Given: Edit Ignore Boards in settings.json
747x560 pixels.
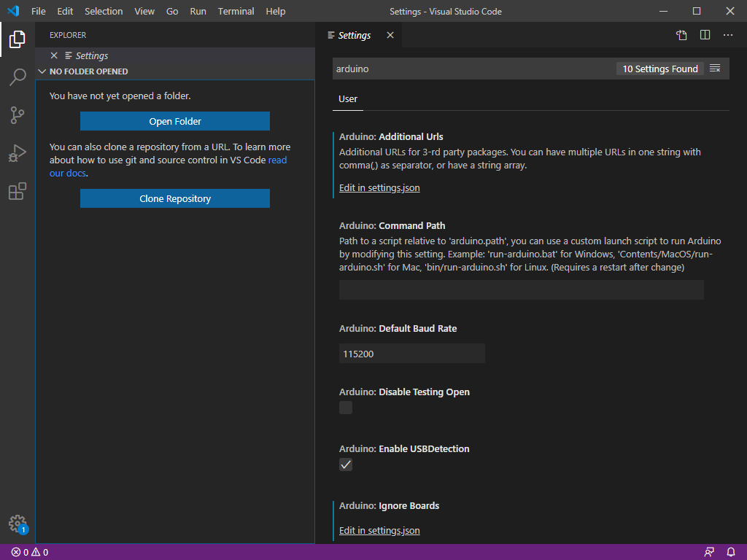Looking at the screenshot, I should [x=379, y=531].
